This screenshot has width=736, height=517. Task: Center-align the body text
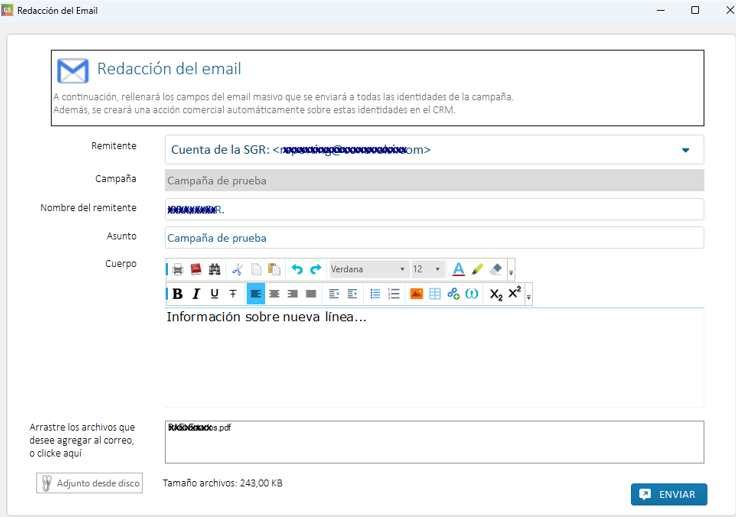274,294
